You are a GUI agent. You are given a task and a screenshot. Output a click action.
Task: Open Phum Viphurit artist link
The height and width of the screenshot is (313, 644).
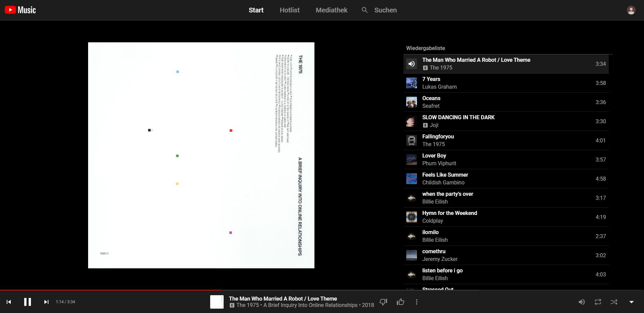439,163
